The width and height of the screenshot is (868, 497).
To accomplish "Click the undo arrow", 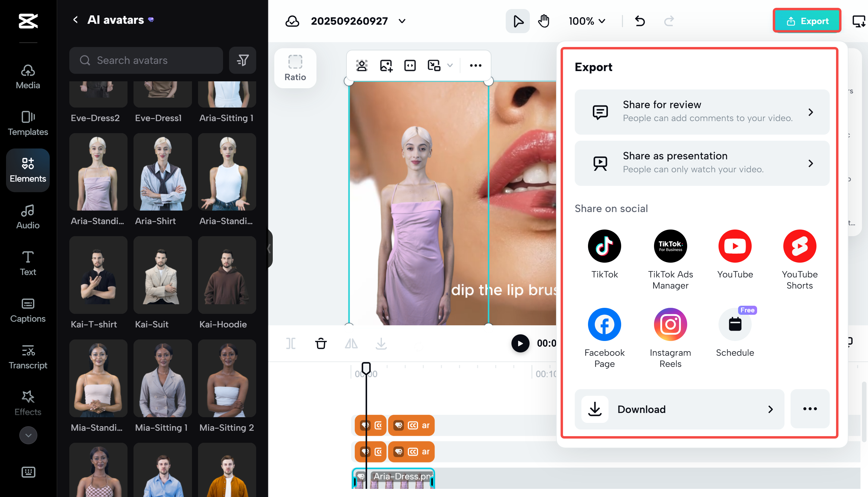I will (640, 21).
